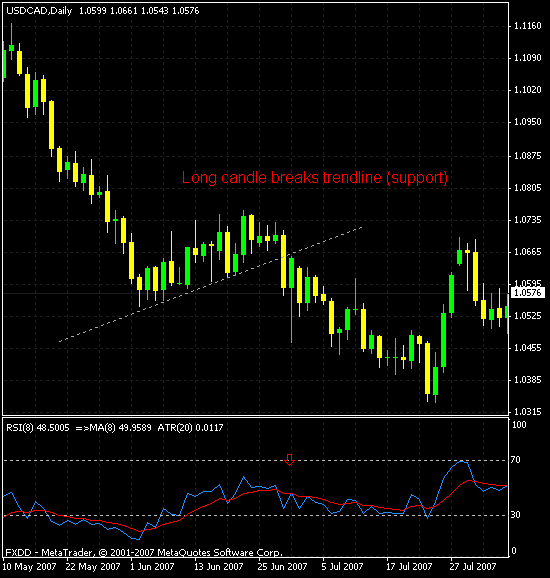Click the 10 May 2007 date label

[x=29, y=566]
